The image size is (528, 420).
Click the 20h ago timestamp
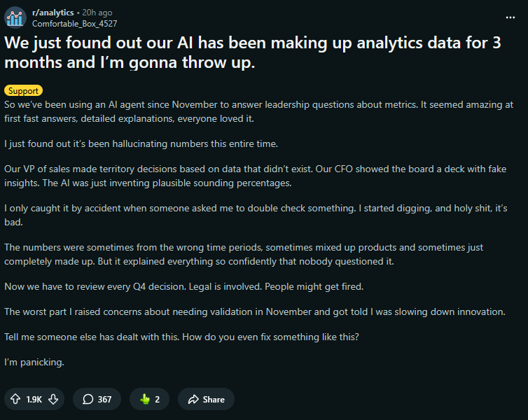click(97, 13)
